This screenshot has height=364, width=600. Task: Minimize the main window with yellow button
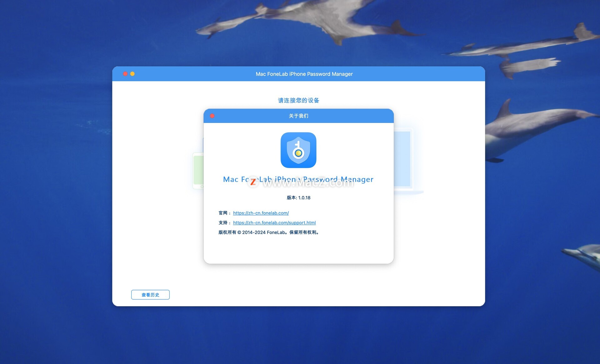coord(132,74)
